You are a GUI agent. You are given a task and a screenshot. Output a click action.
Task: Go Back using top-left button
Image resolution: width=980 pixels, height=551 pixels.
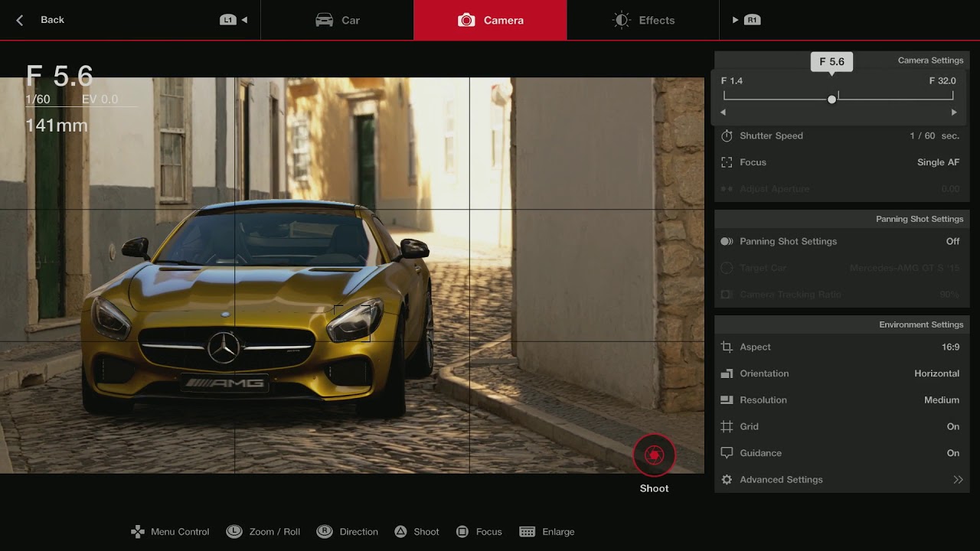(41, 20)
